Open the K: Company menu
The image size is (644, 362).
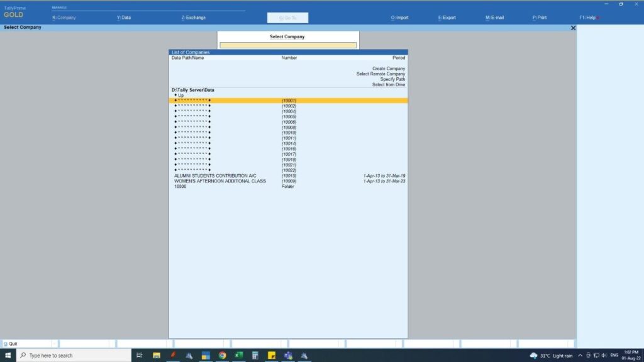(x=64, y=18)
